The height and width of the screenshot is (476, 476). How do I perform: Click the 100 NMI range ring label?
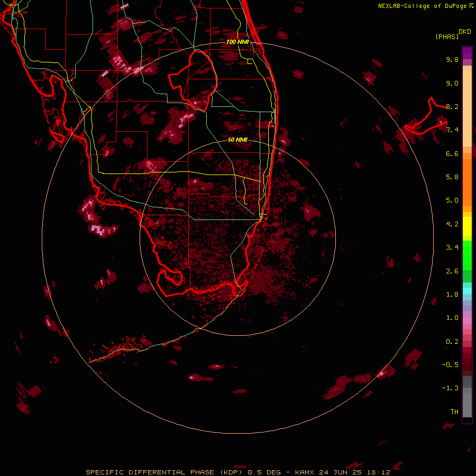(x=237, y=42)
